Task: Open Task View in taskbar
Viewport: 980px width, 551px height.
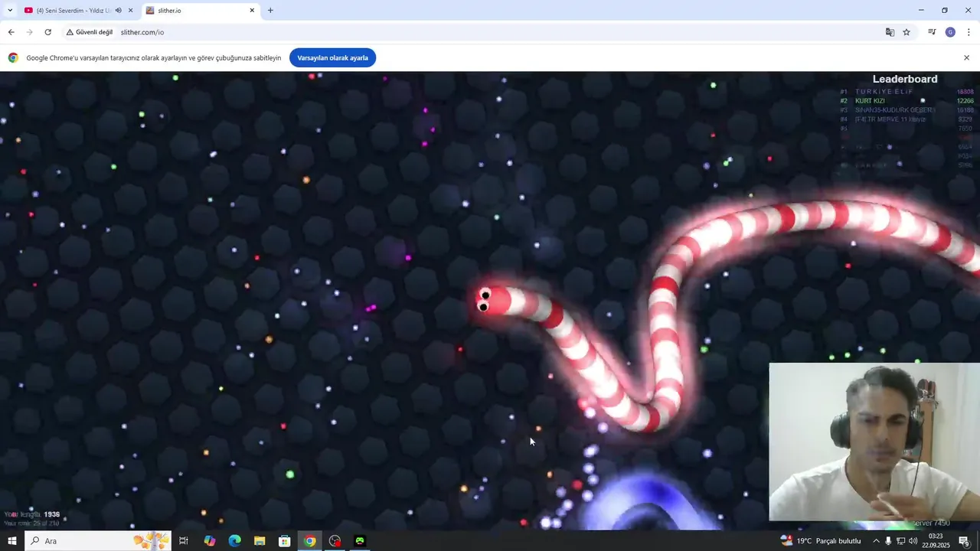Action: click(x=184, y=541)
